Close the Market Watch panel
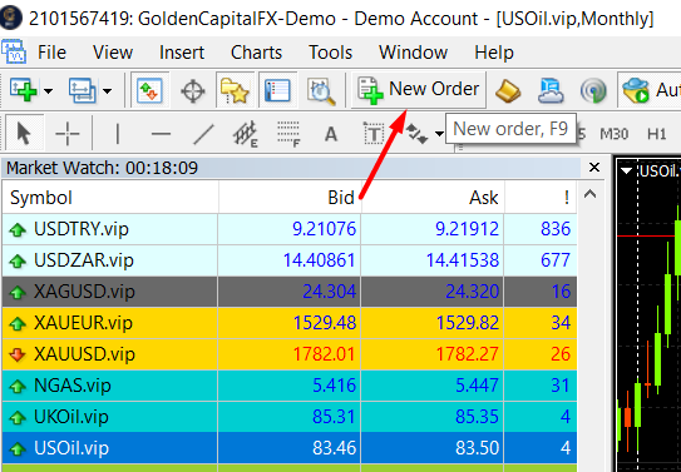Image resolution: width=681 pixels, height=472 pixels. tap(594, 167)
